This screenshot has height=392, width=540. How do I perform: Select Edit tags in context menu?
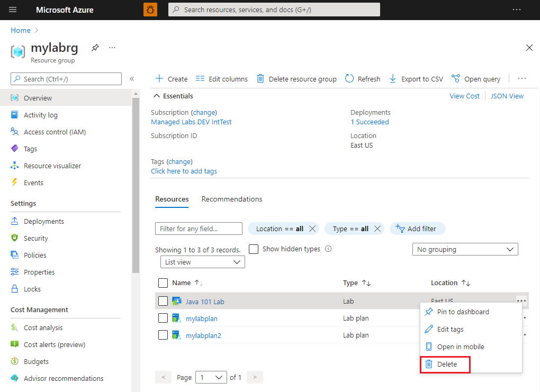[x=471, y=330]
